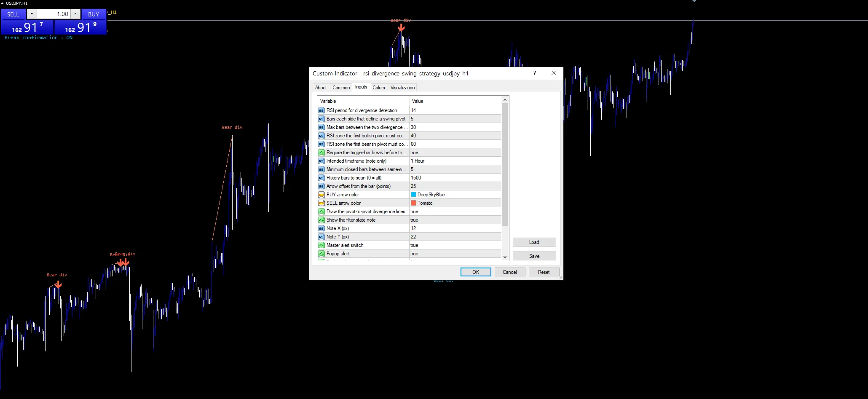Switch to the About tab
The image size is (868, 399).
click(x=321, y=88)
